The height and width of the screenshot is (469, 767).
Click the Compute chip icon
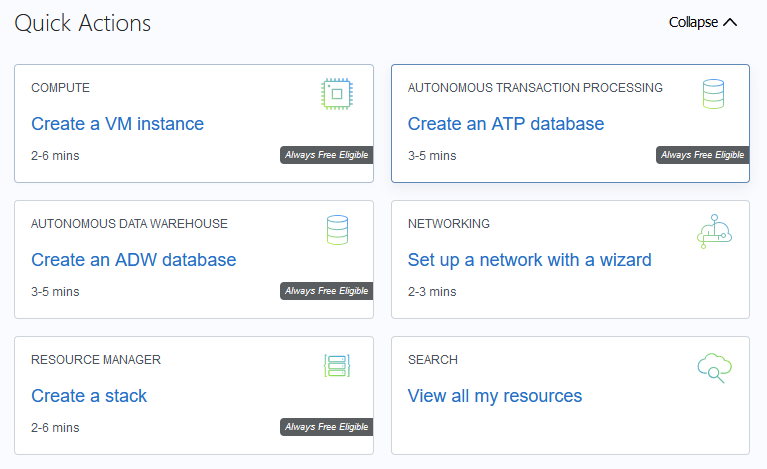(337, 94)
